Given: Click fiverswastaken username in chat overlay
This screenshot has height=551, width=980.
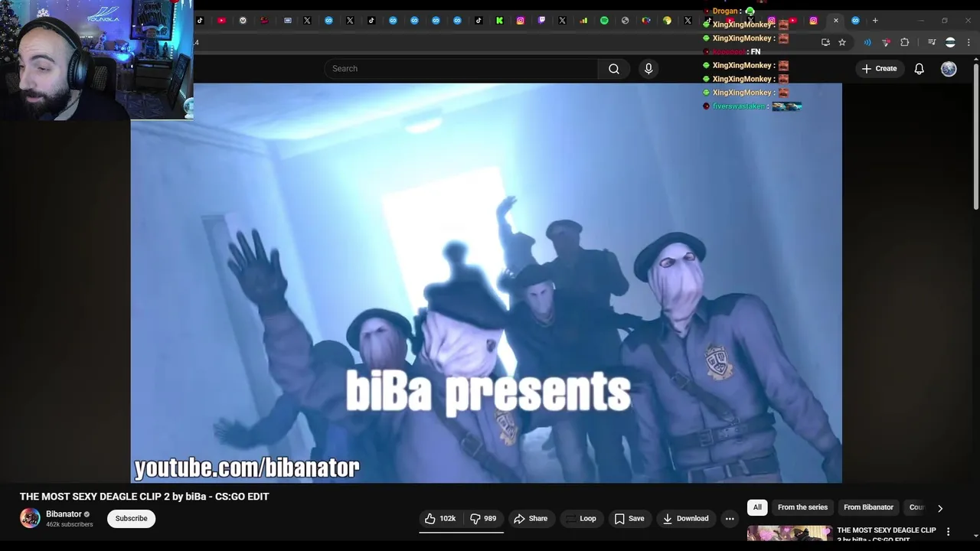Looking at the screenshot, I should click(738, 106).
